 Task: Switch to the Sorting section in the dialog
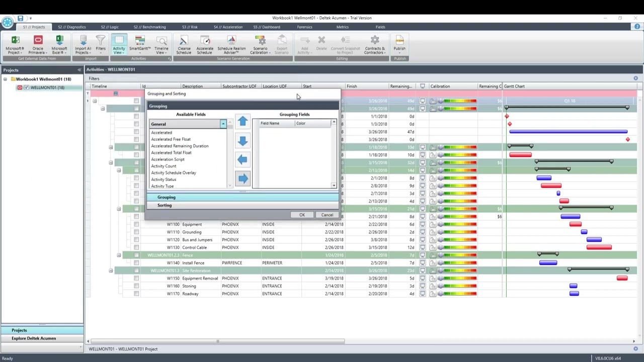pos(243,205)
